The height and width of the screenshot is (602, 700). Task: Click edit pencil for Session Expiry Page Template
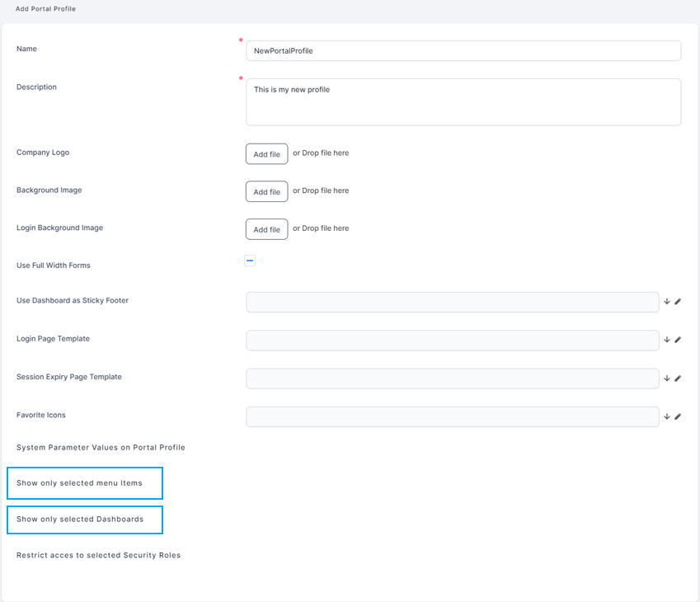[x=678, y=379]
